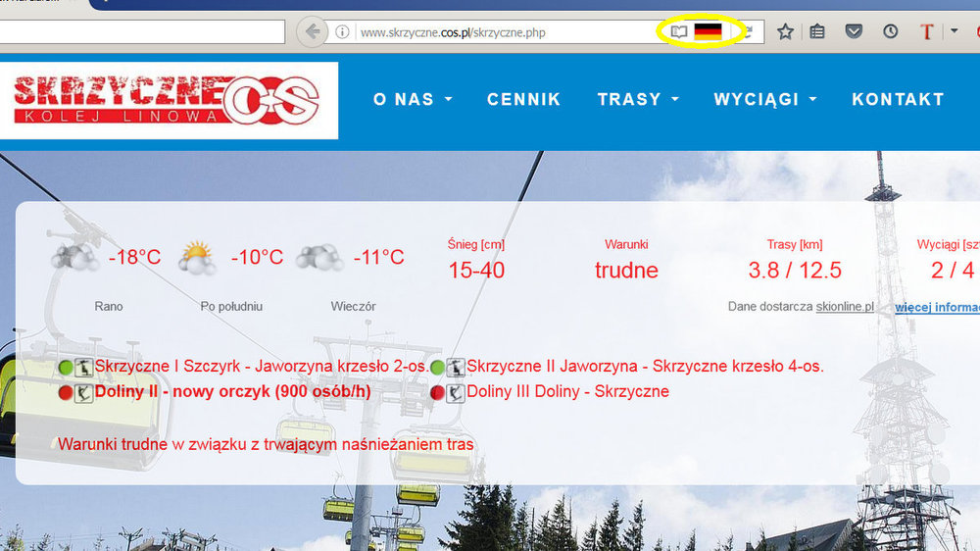Open the bookmarks list icon
Image resolution: width=980 pixels, height=551 pixels.
tap(817, 31)
